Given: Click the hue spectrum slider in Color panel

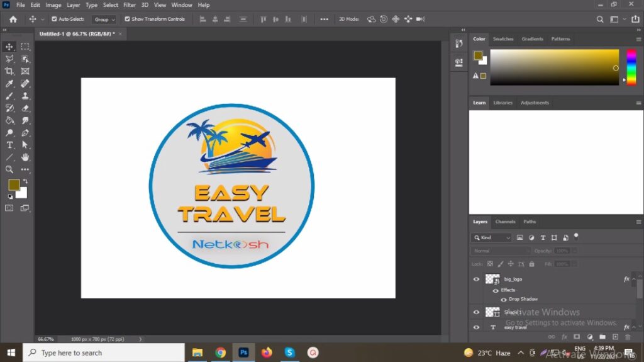Looking at the screenshot, I should (631, 67).
